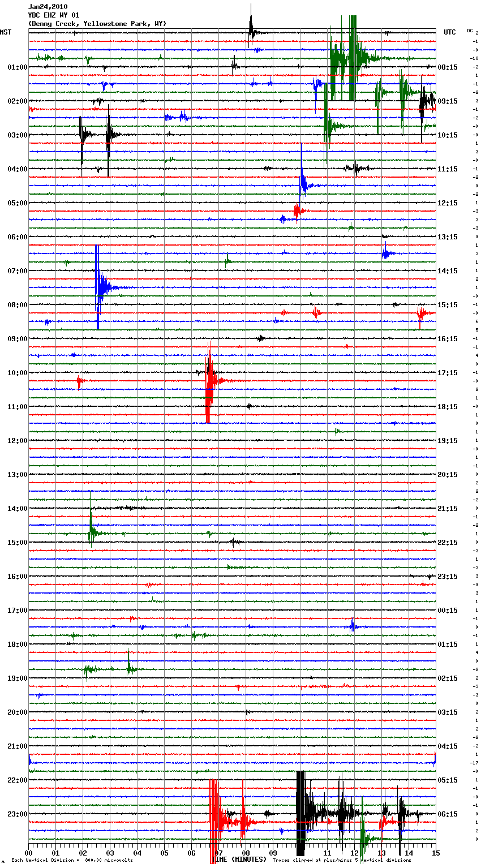Select the 20:00 MST hour label

pos(18,712)
